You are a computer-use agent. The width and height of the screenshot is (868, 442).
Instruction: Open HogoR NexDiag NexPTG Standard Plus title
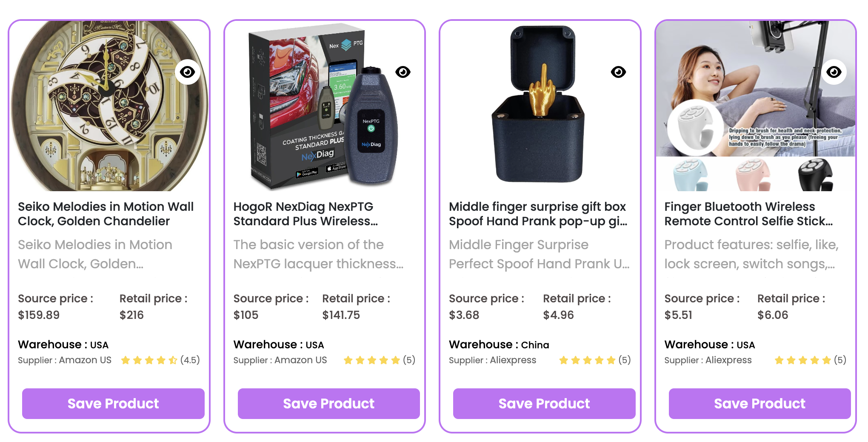[306, 214]
